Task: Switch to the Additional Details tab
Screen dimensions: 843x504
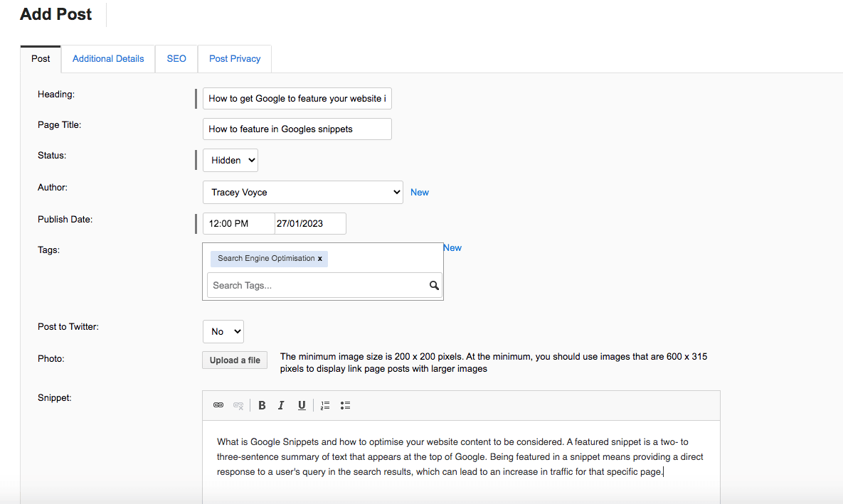Action: [107, 59]
